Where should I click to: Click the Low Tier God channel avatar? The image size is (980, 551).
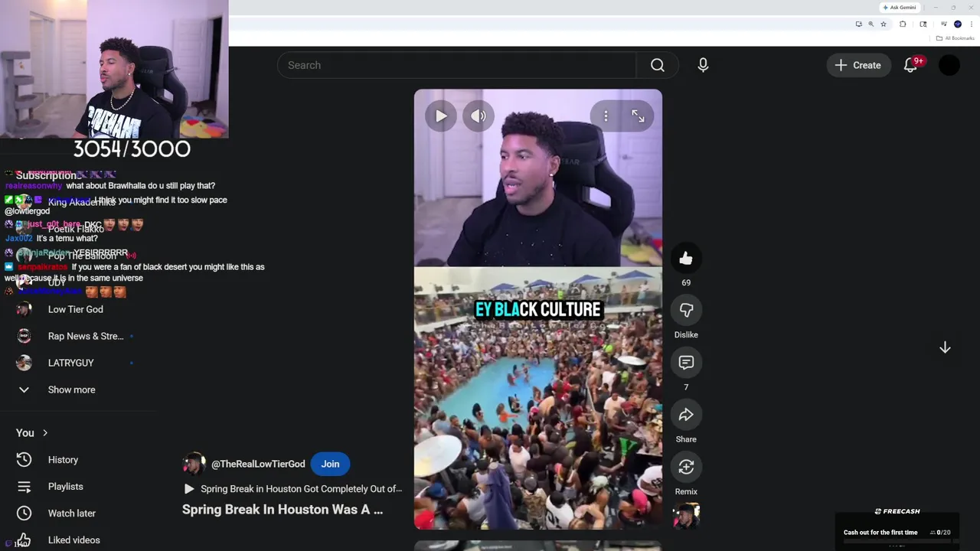point(24,309)
